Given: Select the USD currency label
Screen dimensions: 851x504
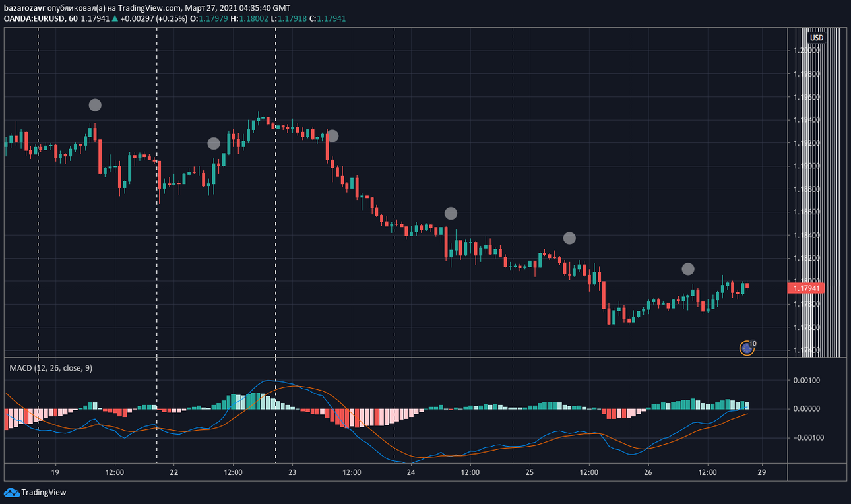Looking at the screenshot, I should click(x=817, y=38).
